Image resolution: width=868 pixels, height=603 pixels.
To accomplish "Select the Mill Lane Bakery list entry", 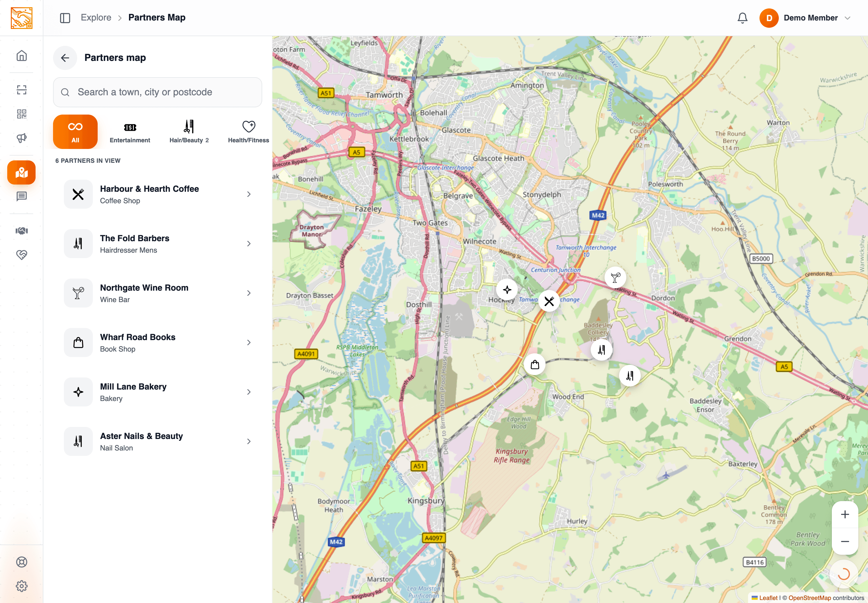I will [x=158, y=392].
